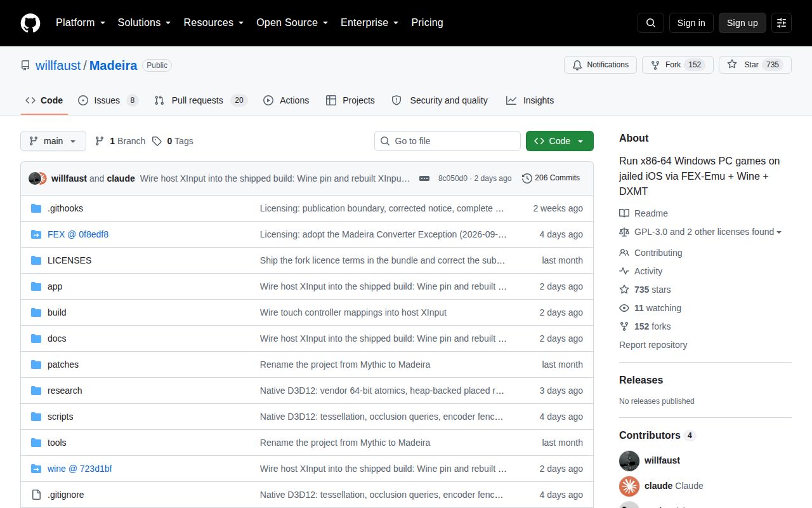
Task: Click the .gitignore file icon
Action: tap(36, 495)
